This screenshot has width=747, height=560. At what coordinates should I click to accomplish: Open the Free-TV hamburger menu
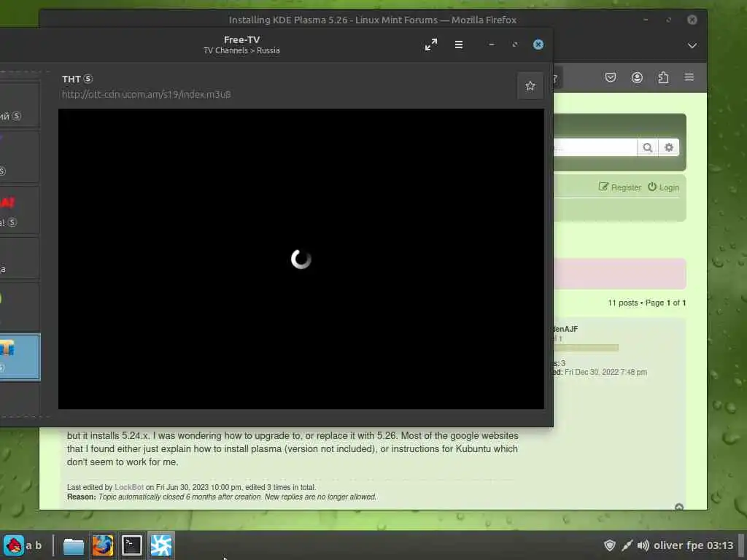459,44
